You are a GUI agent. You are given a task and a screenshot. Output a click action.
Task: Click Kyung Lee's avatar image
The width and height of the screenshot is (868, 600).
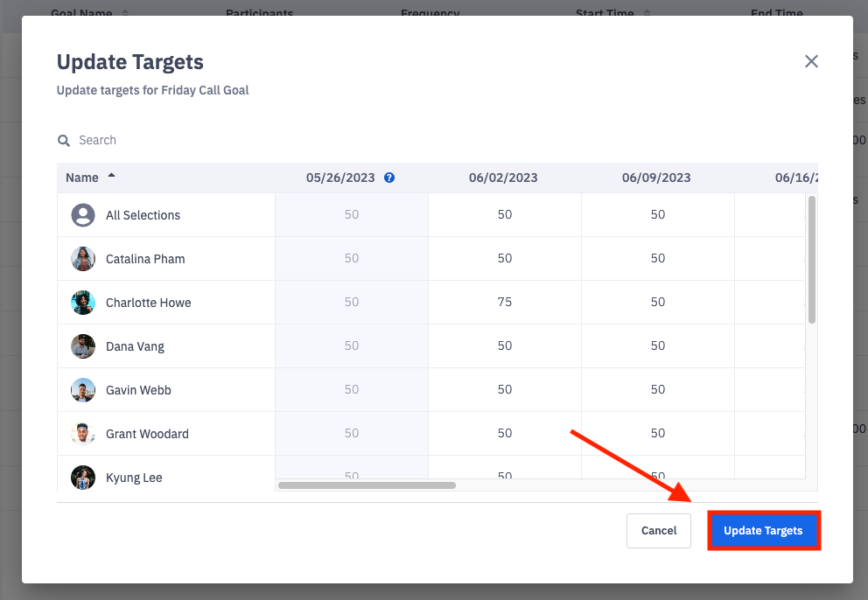[x=82, y=478]
